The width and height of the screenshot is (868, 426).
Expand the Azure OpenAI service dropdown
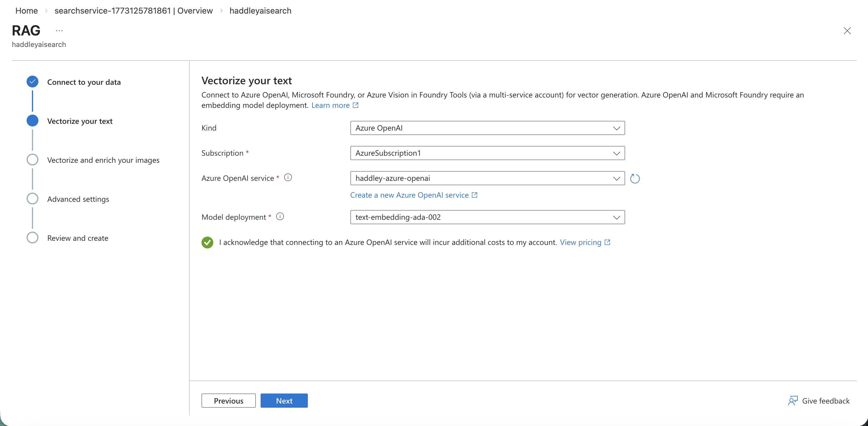(x=487, y=178)
